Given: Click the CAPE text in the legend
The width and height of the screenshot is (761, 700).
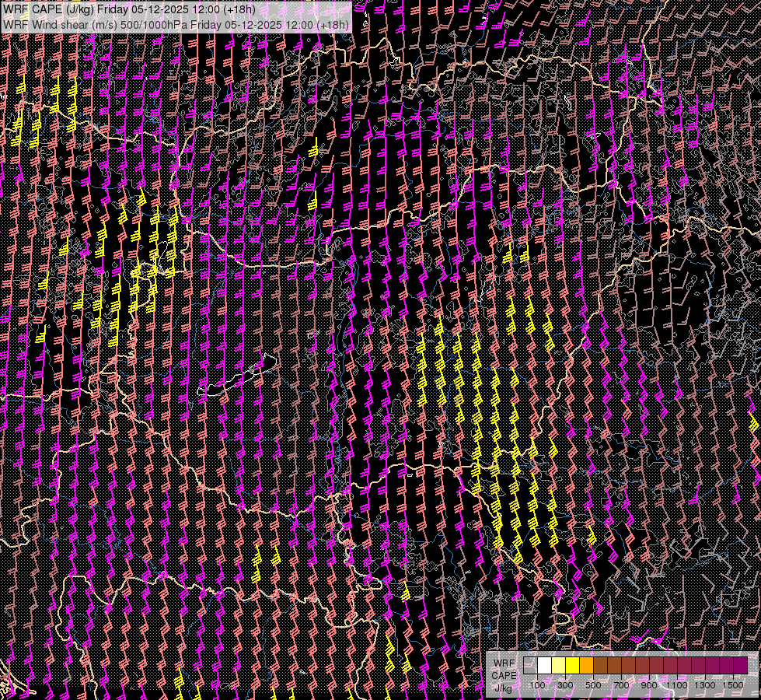Looking at the screenshot, I should tap(504, 675).
